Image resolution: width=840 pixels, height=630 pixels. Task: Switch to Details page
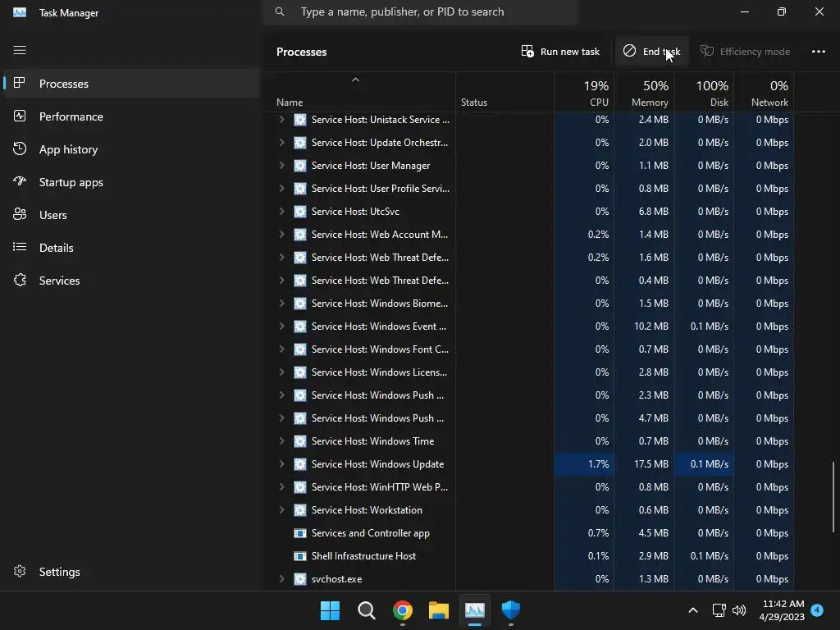pyautogui.click(x=131, y=247)
